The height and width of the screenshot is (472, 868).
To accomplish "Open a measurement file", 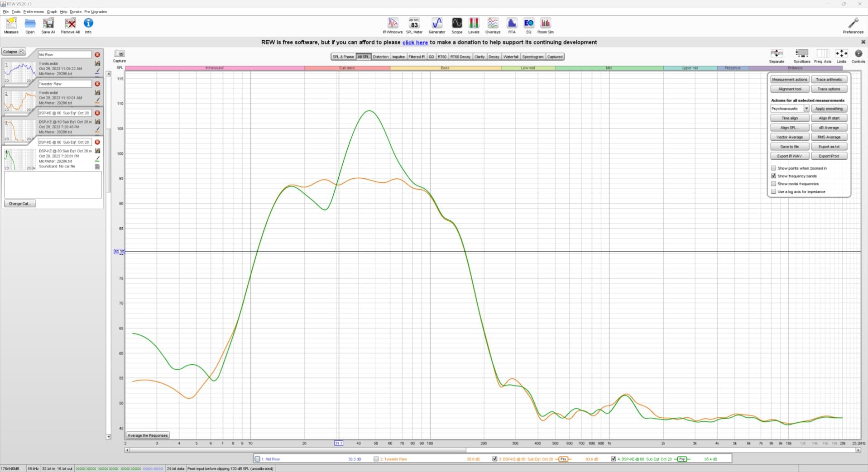I will pyautogui.click(x=30, y=26).
